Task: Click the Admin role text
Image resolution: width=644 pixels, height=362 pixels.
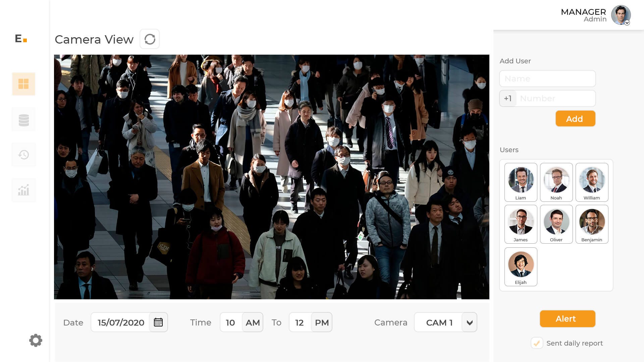Action: pos(595,19)
